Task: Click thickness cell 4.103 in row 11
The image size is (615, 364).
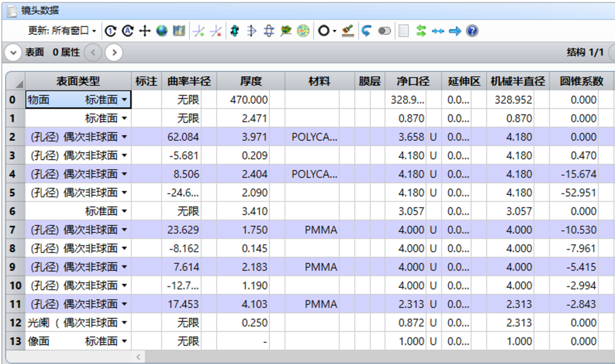Action: coord(243,304)
